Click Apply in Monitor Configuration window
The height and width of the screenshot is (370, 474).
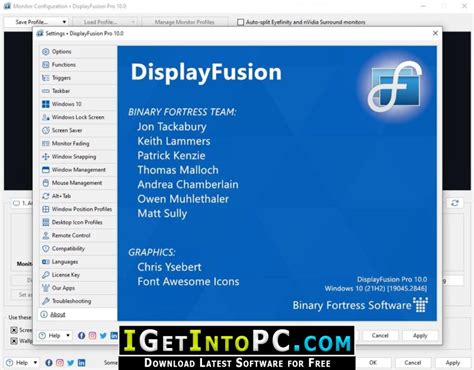coord(453,363)
